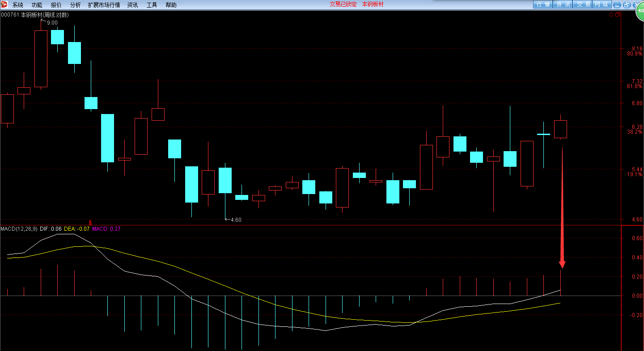The width and height of the screenshot is (644, 351).
Task: Click the 4.60 price axis label
Action: (x=637, y=220)
